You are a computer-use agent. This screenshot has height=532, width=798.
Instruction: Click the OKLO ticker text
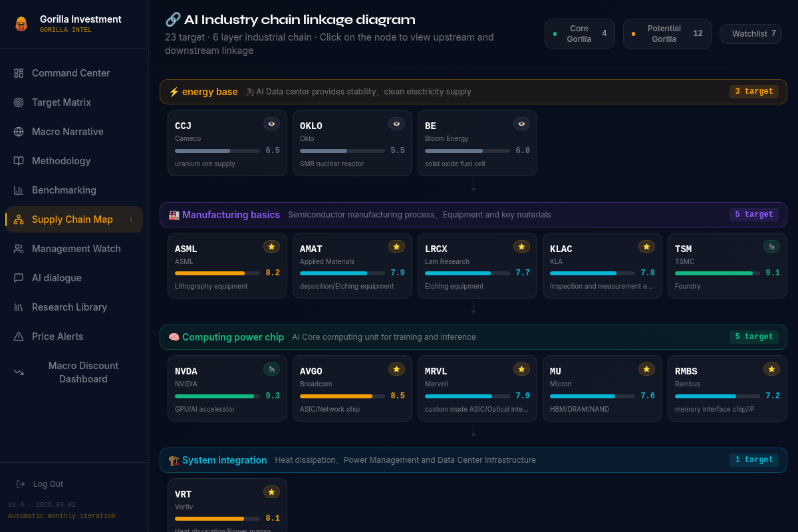click(311, 126)
